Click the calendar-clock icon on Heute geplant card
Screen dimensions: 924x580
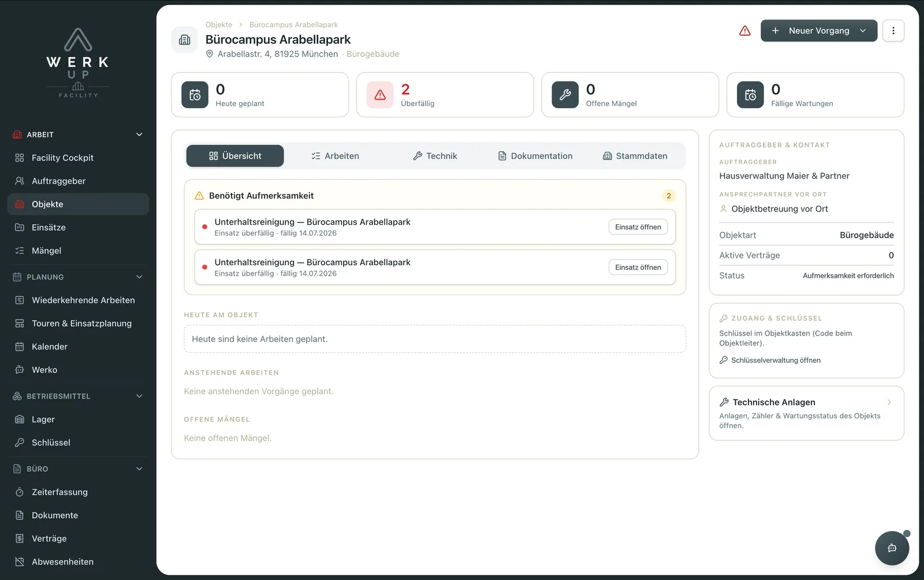click(x=195, y=95)
